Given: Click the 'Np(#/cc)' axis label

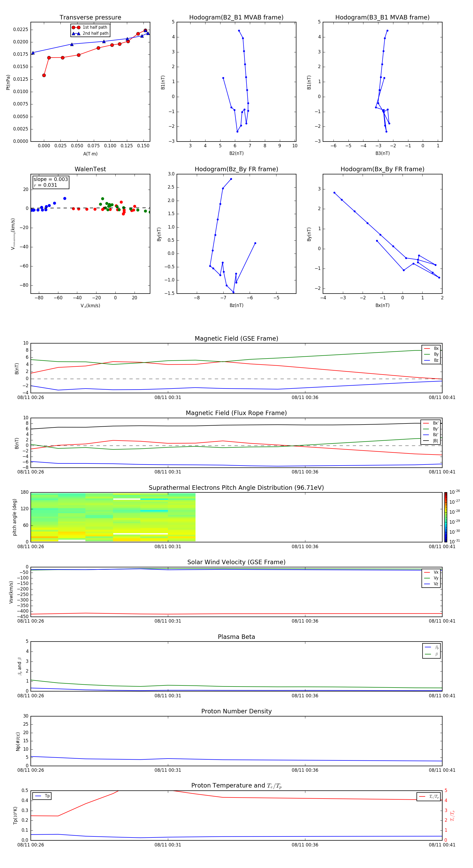Looking at the screenshot, I should pyautogui.click(x=18, y=741).
